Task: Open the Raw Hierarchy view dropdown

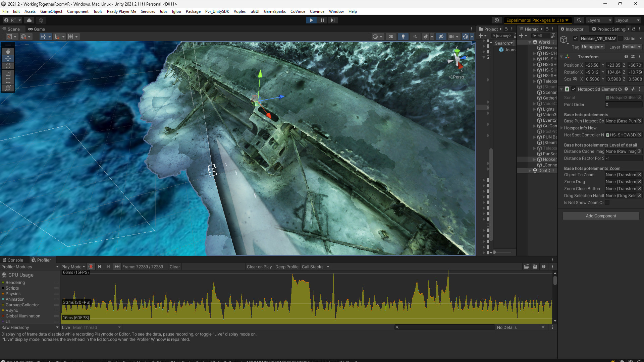Action: 30,327
